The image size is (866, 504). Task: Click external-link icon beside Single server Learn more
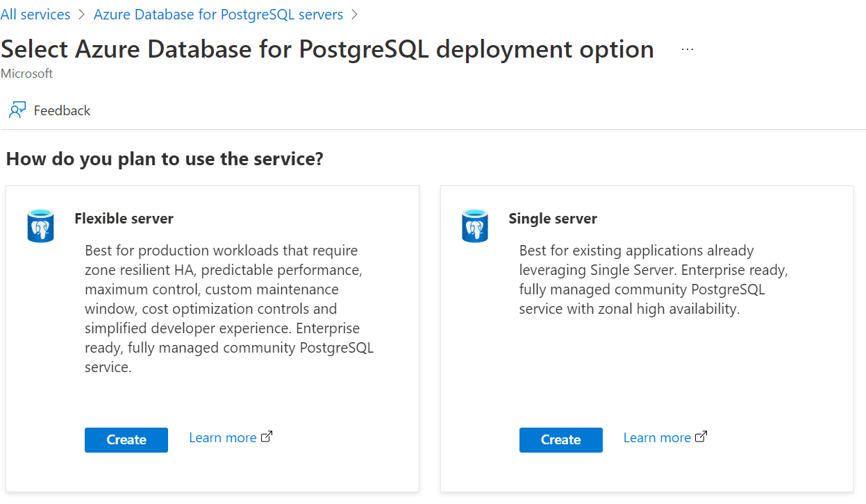701,437
